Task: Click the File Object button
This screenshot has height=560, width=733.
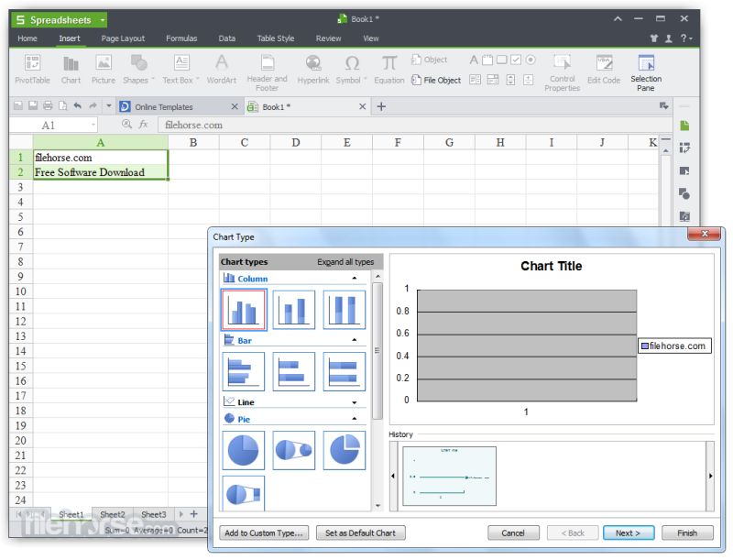Action: click(436, 81)
